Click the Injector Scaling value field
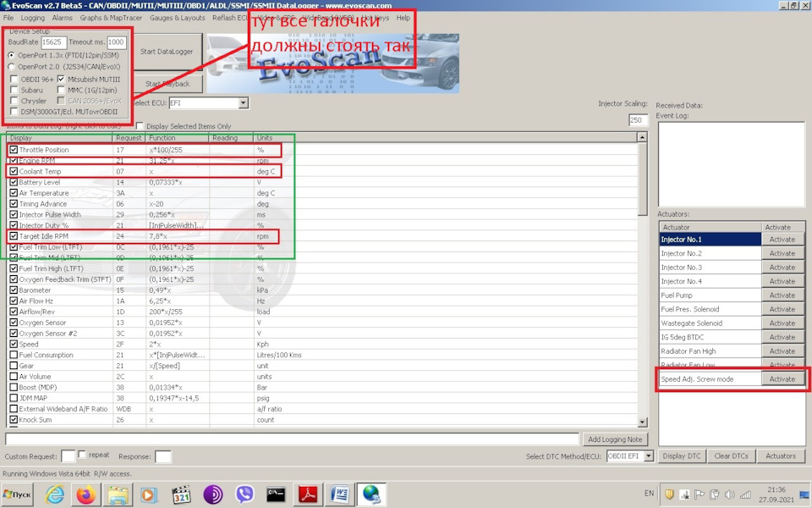 (x=638, y=120)
